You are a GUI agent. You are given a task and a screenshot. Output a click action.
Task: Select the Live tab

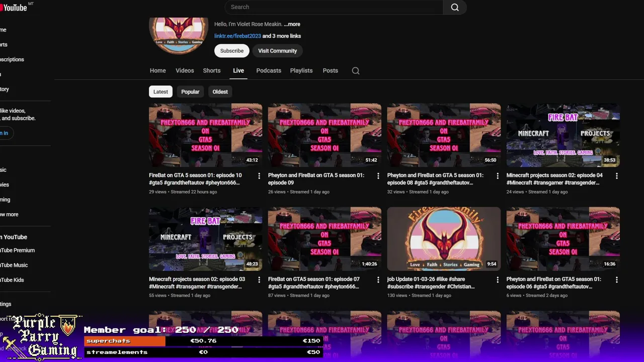(x=238, y=71)
